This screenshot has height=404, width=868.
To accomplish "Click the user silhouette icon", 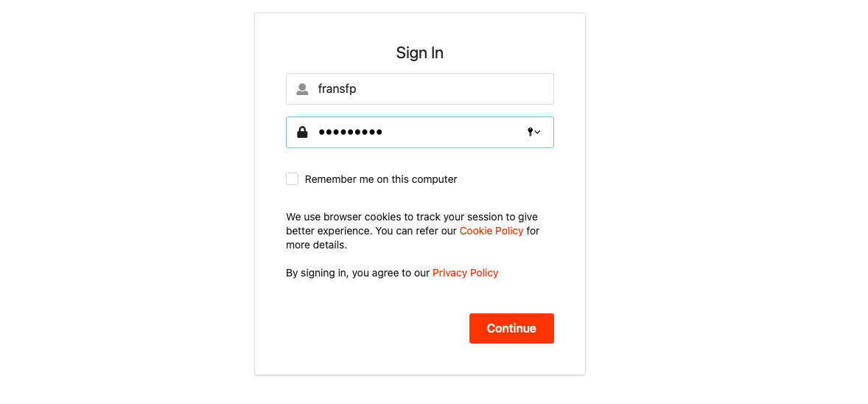I will (x=302, y=89).
